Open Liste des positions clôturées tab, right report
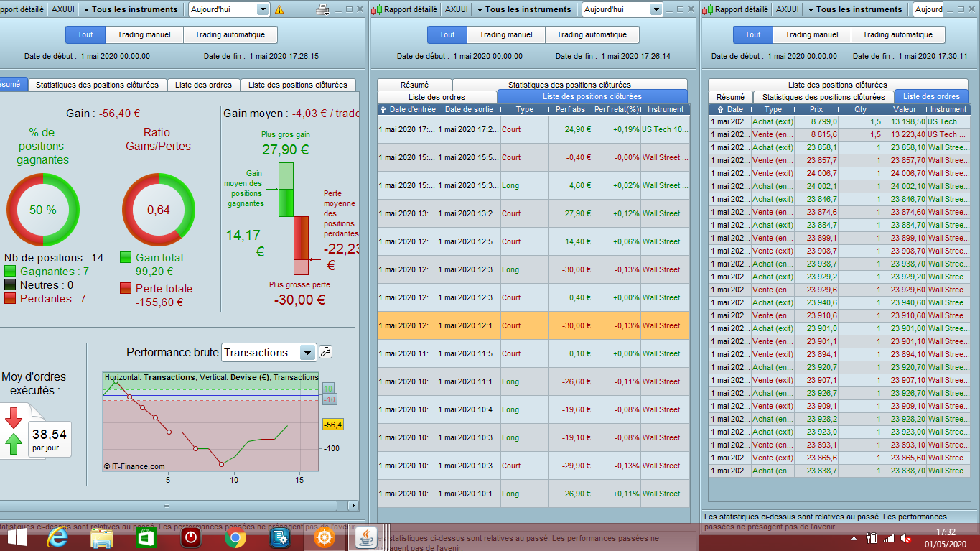Screen dimensions: 980x551 pos(837,85)
